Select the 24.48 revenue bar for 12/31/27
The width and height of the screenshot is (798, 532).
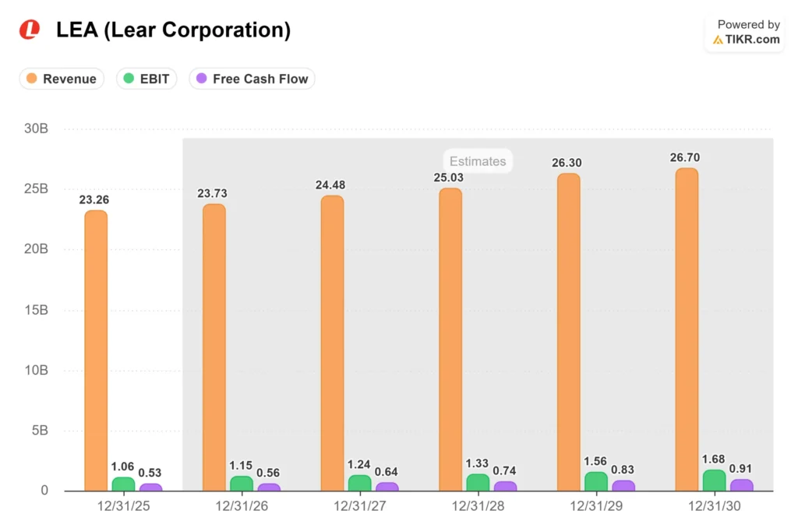point(332,343)
